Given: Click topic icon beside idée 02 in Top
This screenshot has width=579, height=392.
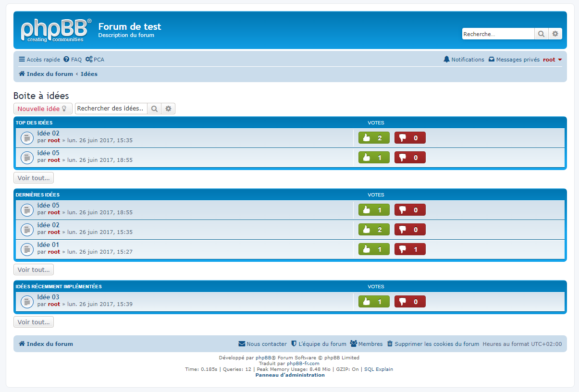Looking at the screenshot, I should click(27, 138).
